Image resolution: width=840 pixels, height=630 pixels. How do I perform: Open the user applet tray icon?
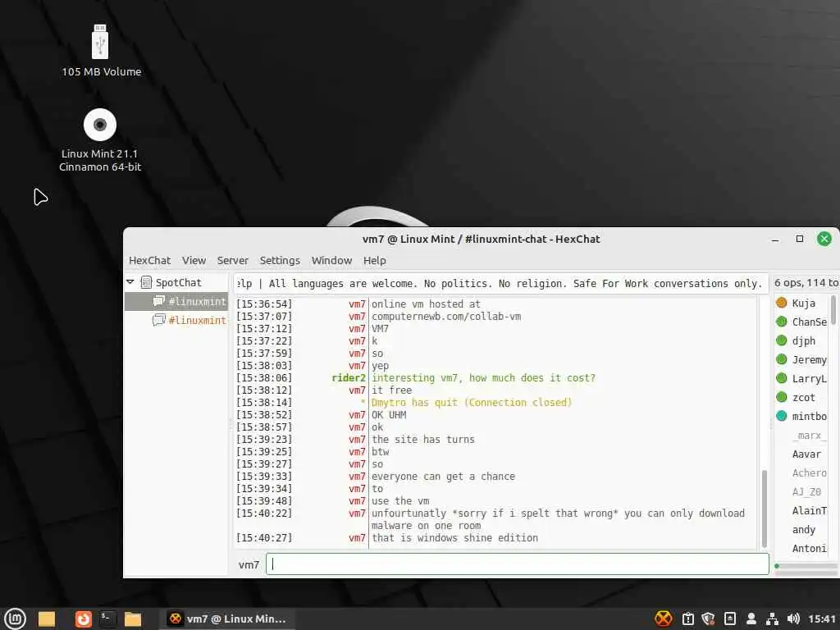pos(751,619)
